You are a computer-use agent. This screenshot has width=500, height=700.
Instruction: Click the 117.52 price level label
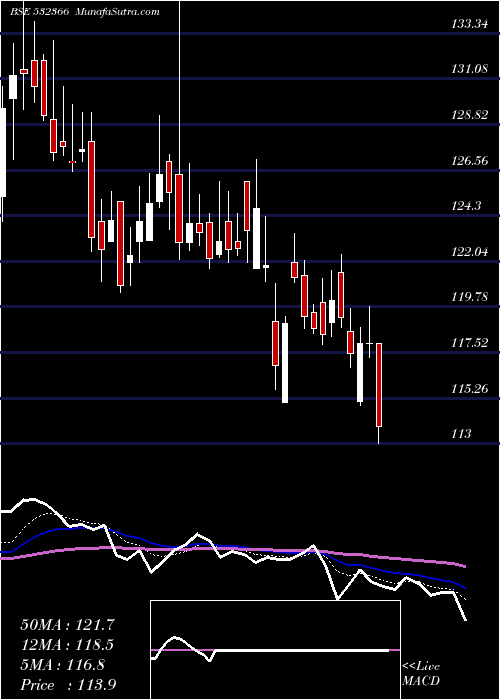click(469, 343)
